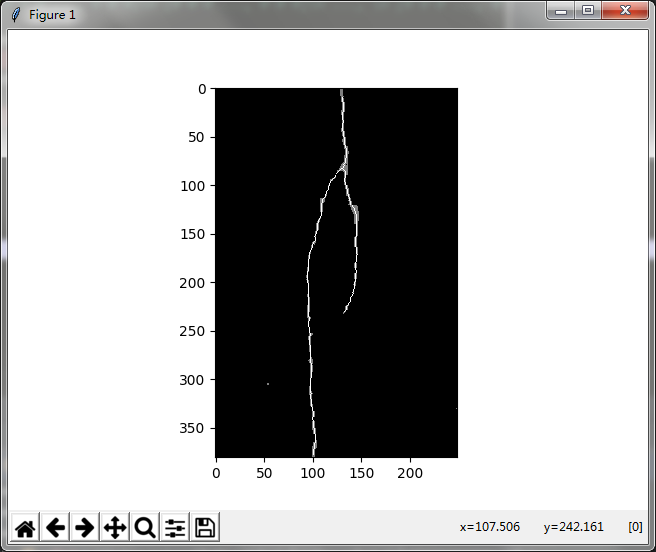Click y-axis tick label 300
This screenshot has height=552, width=656.
coord(192,380)
